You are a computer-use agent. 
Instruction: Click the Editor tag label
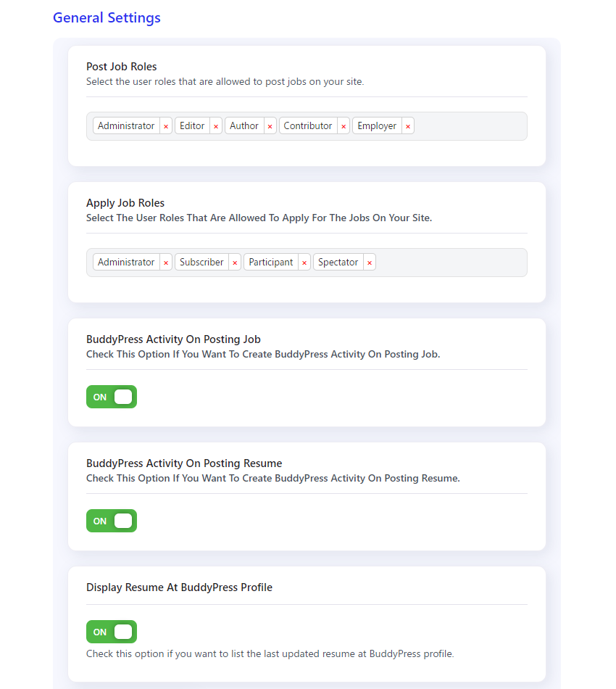[192, 126]
